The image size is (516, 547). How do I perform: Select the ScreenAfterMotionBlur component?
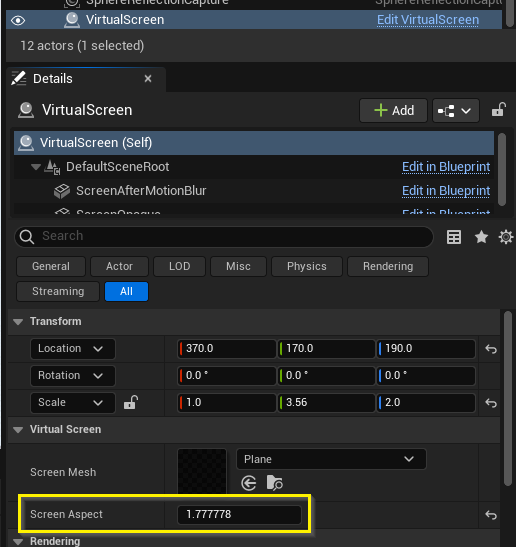click(141, 191)
